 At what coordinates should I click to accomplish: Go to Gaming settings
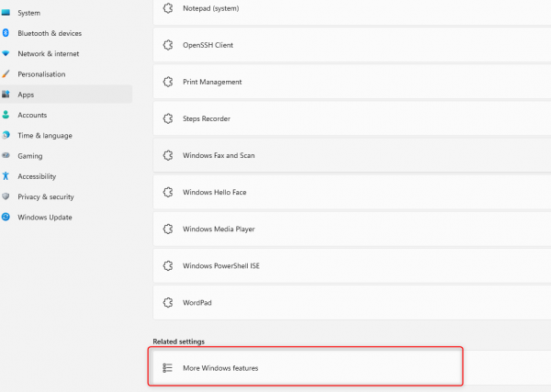tap(30, 156)
